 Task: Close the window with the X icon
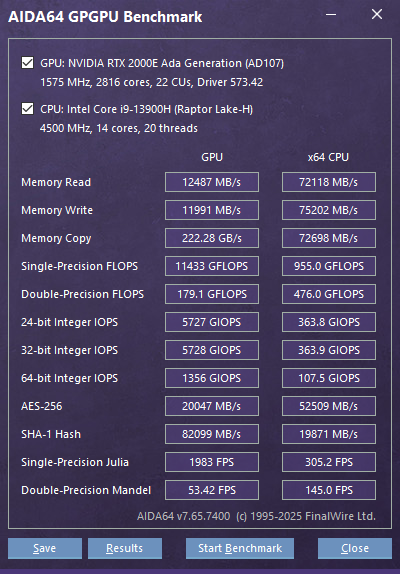[377, 15]
